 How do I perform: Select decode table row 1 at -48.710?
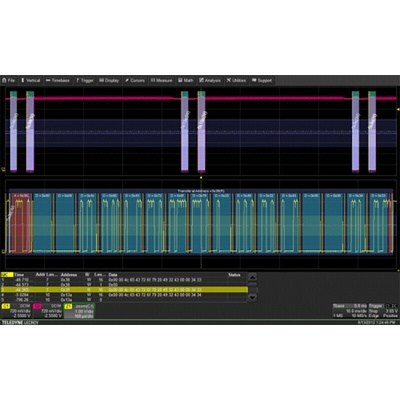point(124,280)
